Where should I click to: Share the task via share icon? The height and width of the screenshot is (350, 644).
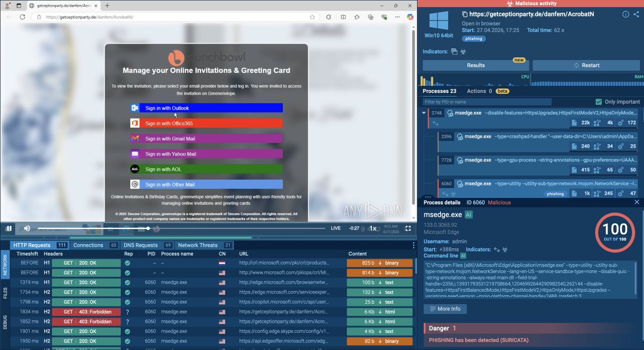(x=636, y=14)
